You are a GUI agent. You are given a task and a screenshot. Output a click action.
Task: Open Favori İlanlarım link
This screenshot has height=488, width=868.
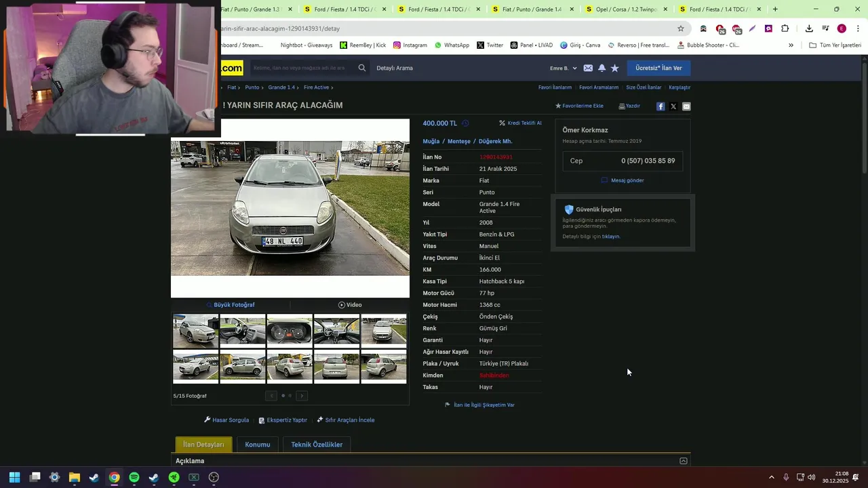pos(555,87)
